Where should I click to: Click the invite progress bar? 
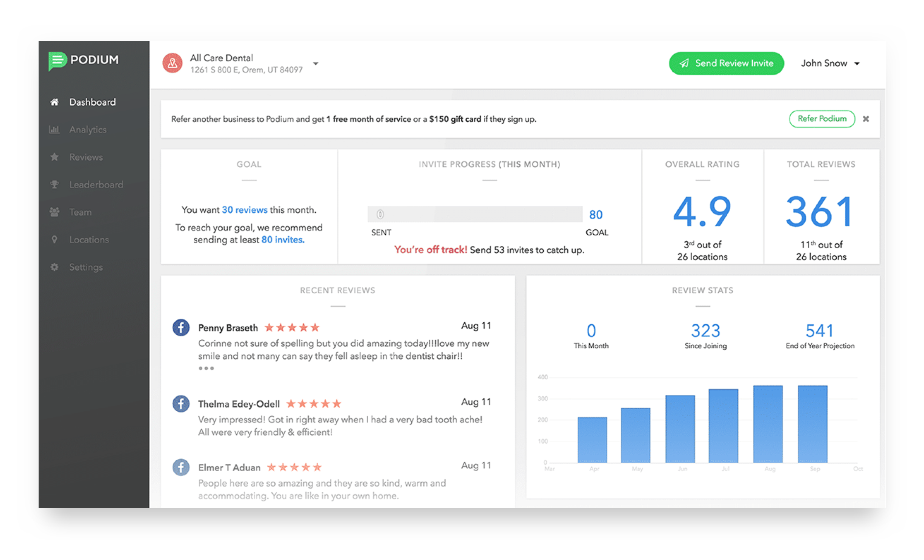coord(475,214)
